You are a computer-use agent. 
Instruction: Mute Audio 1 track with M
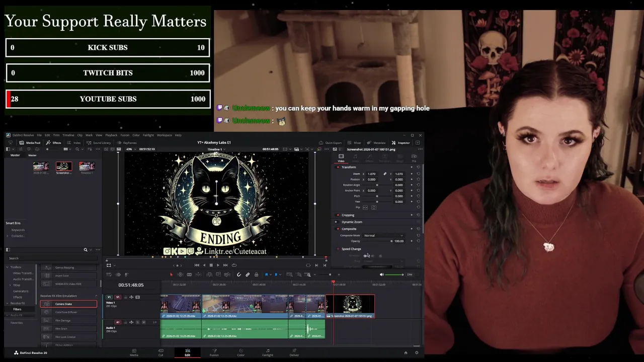coord(143,322)
